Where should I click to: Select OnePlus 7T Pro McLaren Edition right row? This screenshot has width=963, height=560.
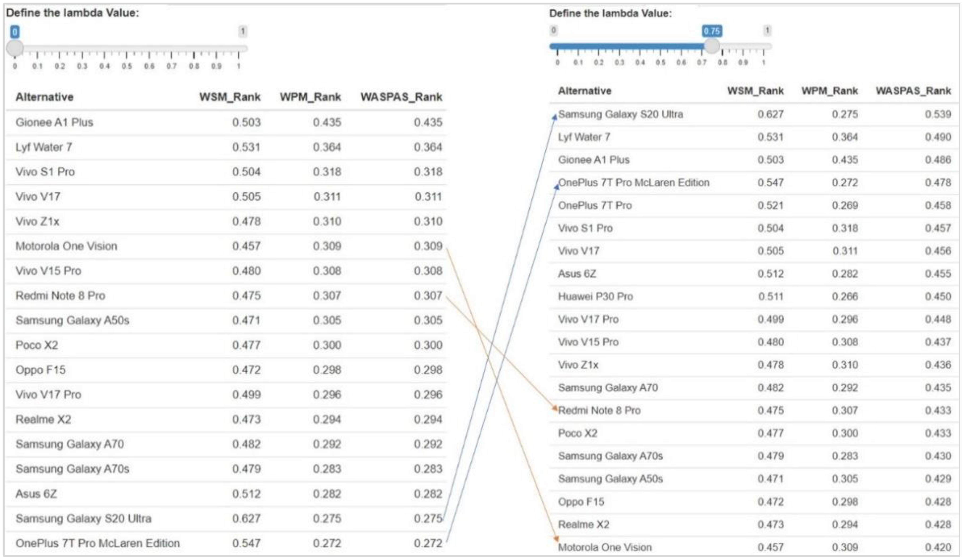[x=634, y=183]
